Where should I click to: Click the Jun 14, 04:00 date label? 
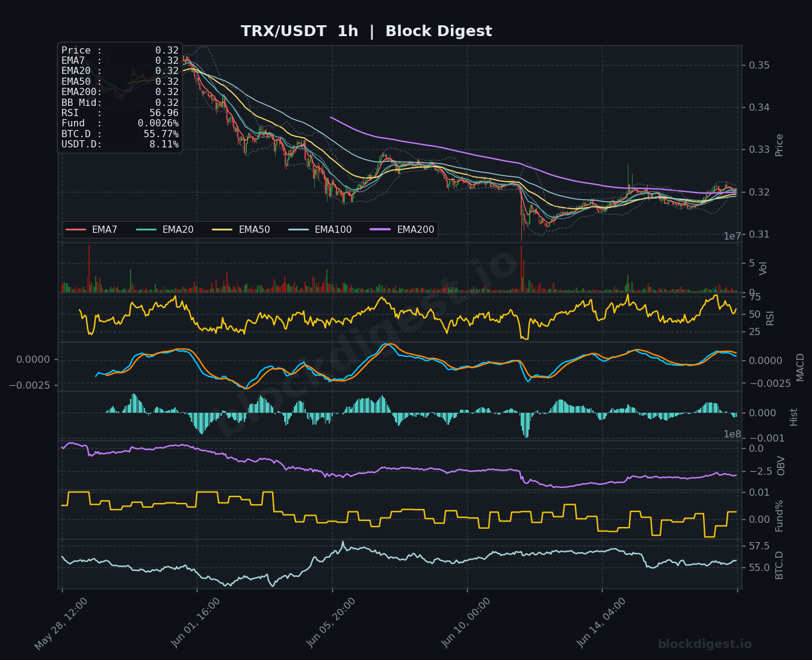click(x=601, y=623)
